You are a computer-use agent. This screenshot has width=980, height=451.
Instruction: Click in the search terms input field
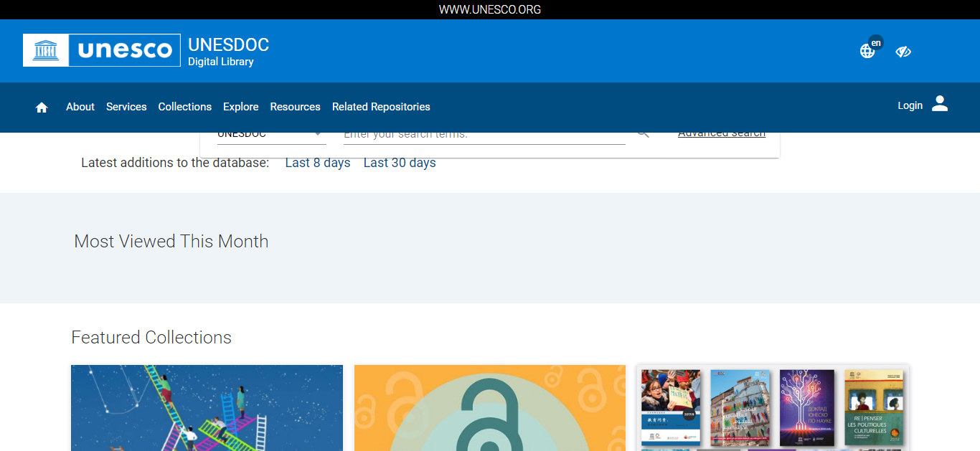[x=484, y=136]
